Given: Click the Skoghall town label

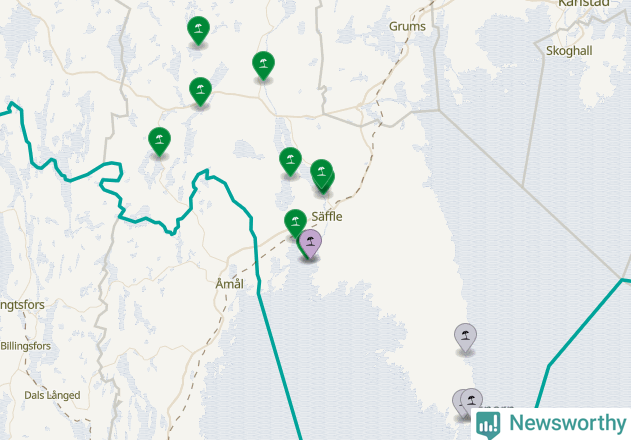Looking at the screenshot, I should 569,51.
